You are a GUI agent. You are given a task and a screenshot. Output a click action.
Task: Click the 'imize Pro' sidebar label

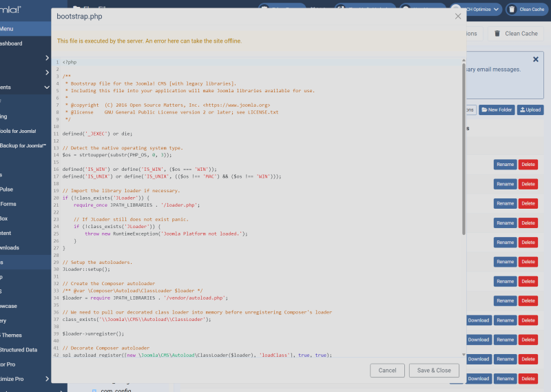12,379
